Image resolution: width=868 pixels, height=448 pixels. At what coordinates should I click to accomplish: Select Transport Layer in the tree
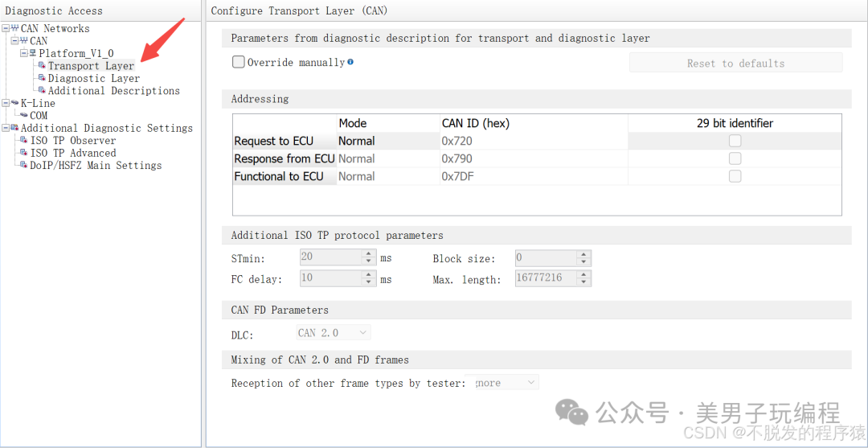click(91, 66)
